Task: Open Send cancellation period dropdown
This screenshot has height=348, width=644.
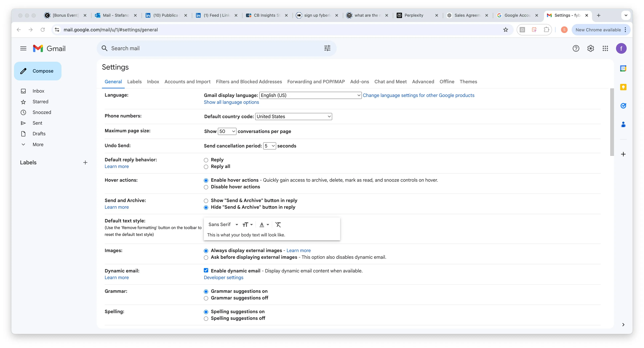Action: 269,146
